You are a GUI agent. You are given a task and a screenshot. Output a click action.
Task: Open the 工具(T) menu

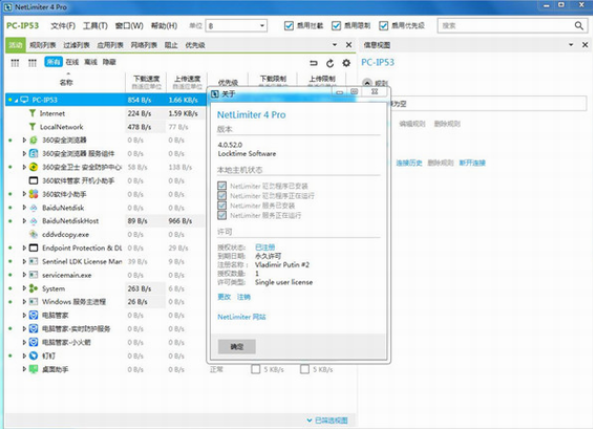95,26
